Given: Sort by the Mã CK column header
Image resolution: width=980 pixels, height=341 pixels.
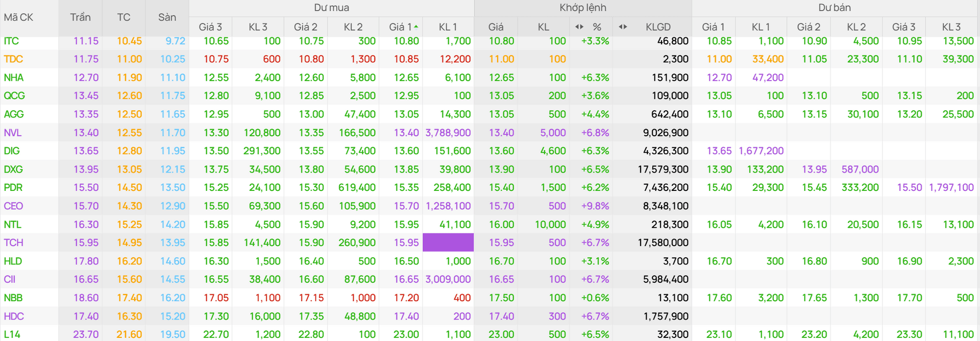Looking at the screenshot, I should tap(18, 17).
